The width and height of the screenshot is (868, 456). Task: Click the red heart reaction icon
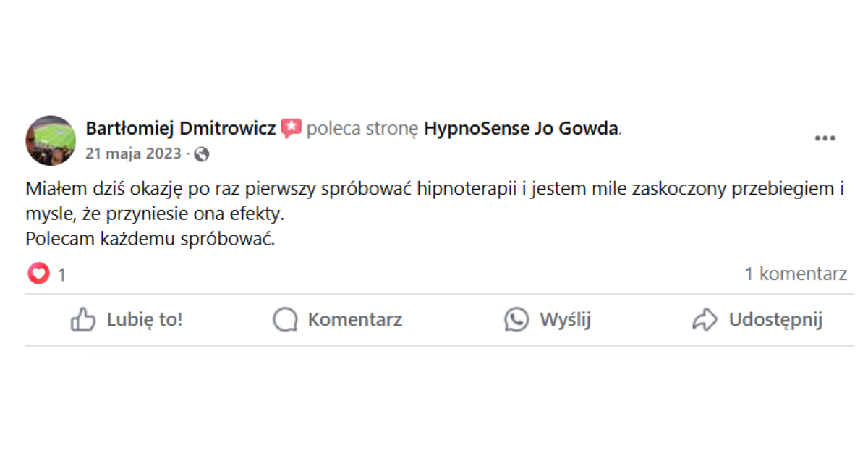(x=38, y=274)
